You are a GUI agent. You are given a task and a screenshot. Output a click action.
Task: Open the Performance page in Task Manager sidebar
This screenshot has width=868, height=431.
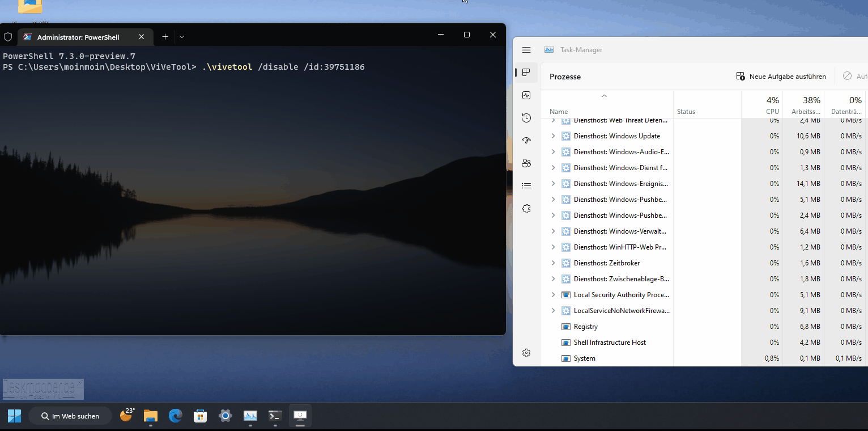(526, 95)
